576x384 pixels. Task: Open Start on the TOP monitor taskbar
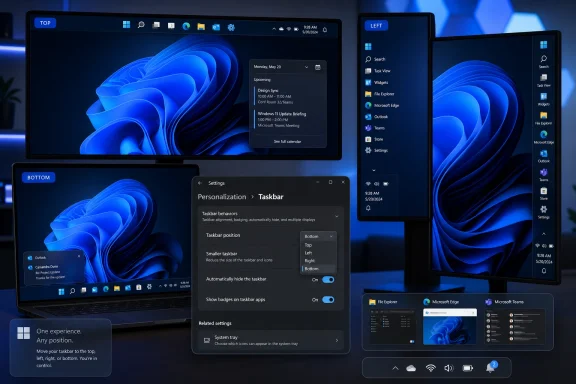pos(126,25)
